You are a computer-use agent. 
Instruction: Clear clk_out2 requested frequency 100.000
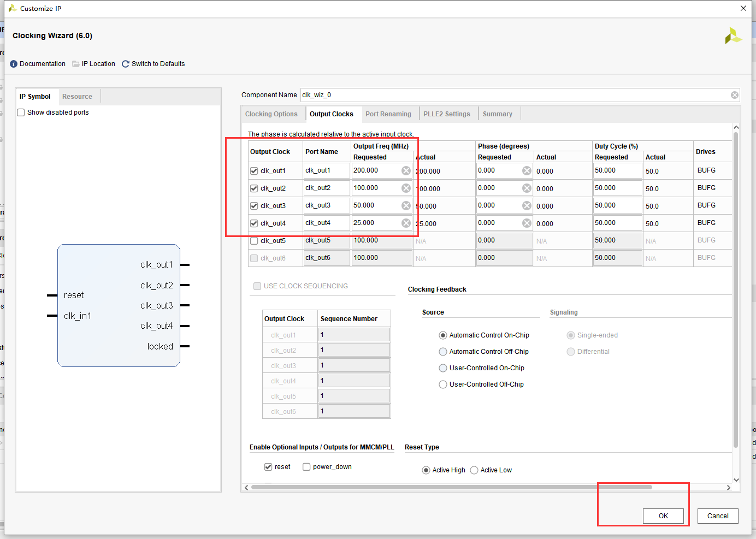click(406, 188)
